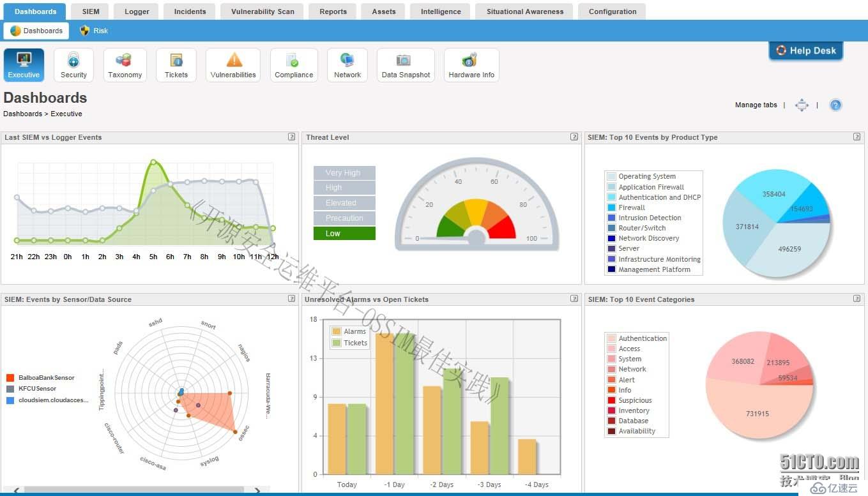Open the Tickets dashboard icon
This screenshot has width=868, height=496.
point(176,65)
